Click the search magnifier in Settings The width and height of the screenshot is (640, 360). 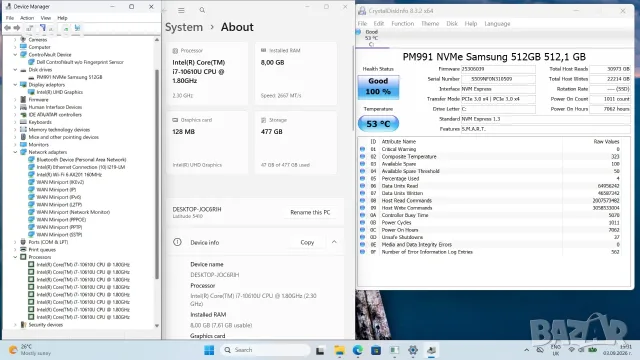pos(202,10)
